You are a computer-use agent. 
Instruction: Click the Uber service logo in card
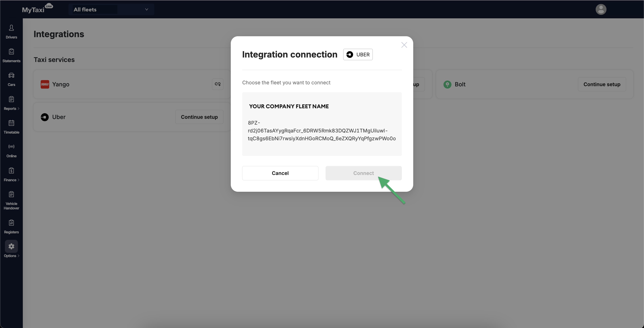coord(45,117)
